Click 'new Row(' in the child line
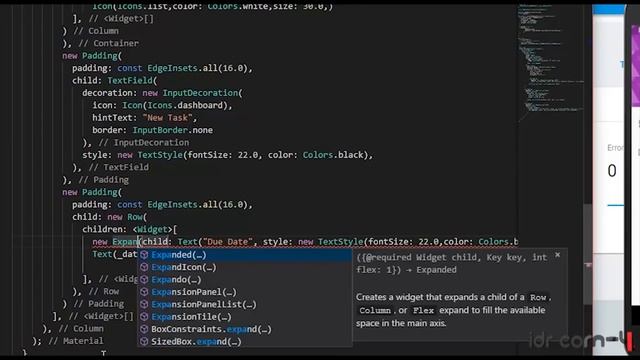This screenshot has height=360, width=640. [x=127, y=217]
